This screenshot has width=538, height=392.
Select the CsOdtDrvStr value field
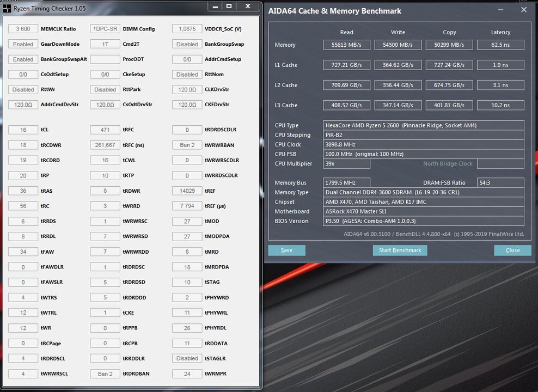105,105
